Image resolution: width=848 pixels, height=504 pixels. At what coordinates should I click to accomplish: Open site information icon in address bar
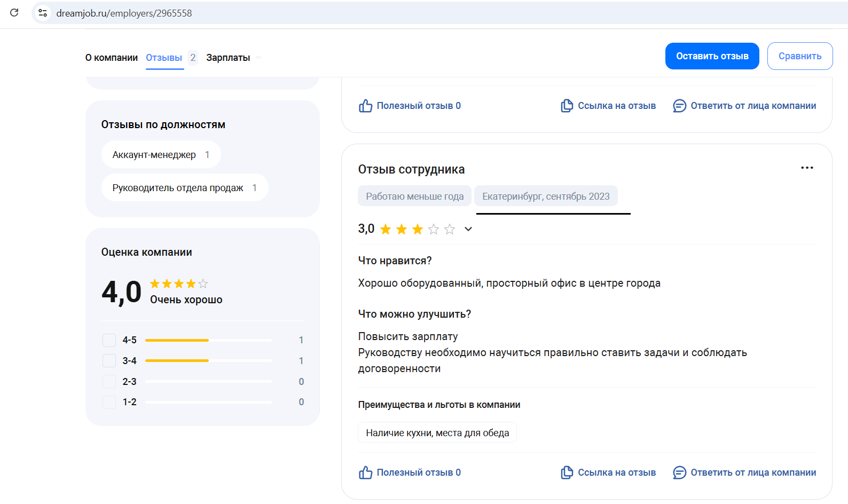(43, 13)
